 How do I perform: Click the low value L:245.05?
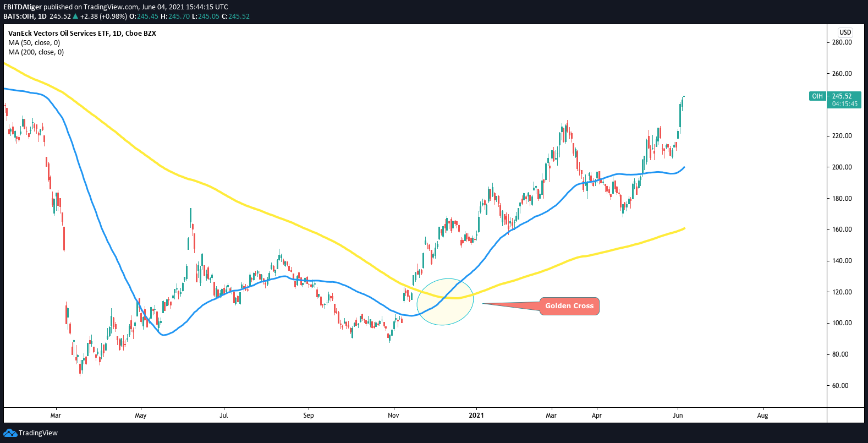pos(206,17)
